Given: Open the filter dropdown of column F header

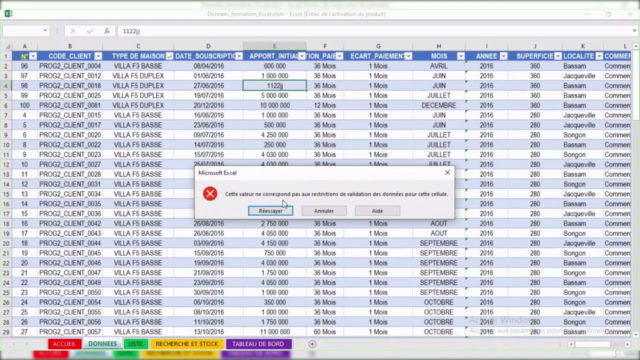Looking at the screenshot, I should (339, 56).
